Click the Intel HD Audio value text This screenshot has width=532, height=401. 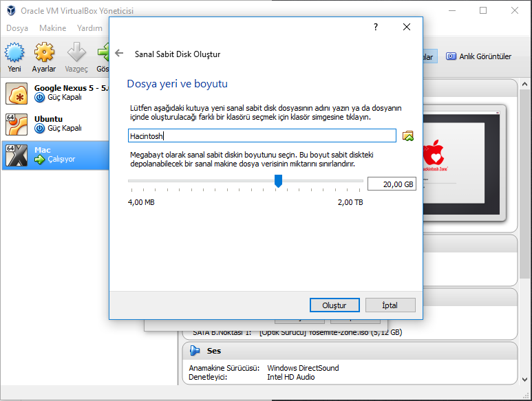(x=290, y=377)
